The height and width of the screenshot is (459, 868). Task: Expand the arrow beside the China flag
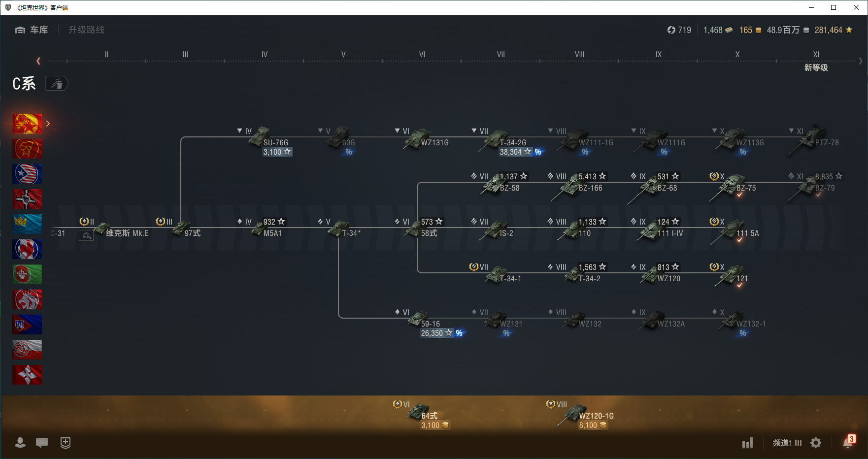48,124
